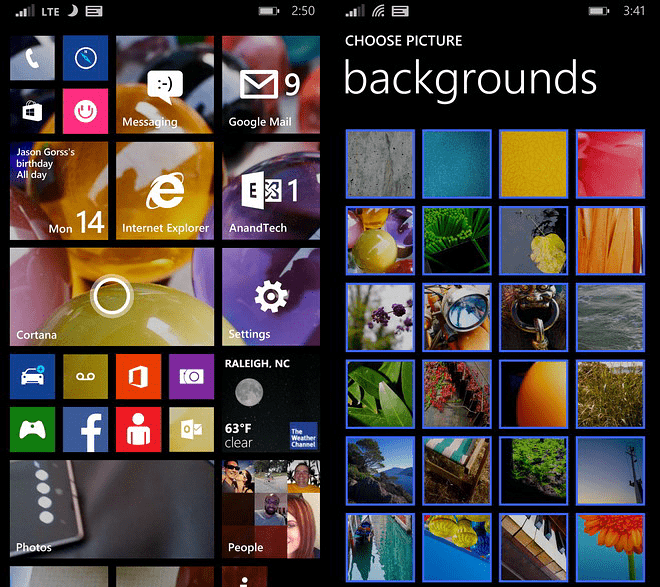Open the AnandTech Exchange mail tile
The image size is (660, 587).
click(x=271, y=191)
